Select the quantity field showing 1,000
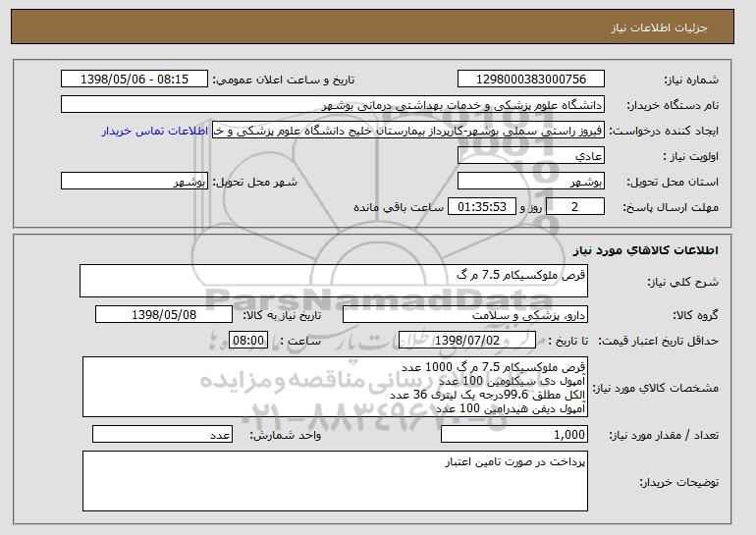The image size is (756, 535). [x=514, y=435]
